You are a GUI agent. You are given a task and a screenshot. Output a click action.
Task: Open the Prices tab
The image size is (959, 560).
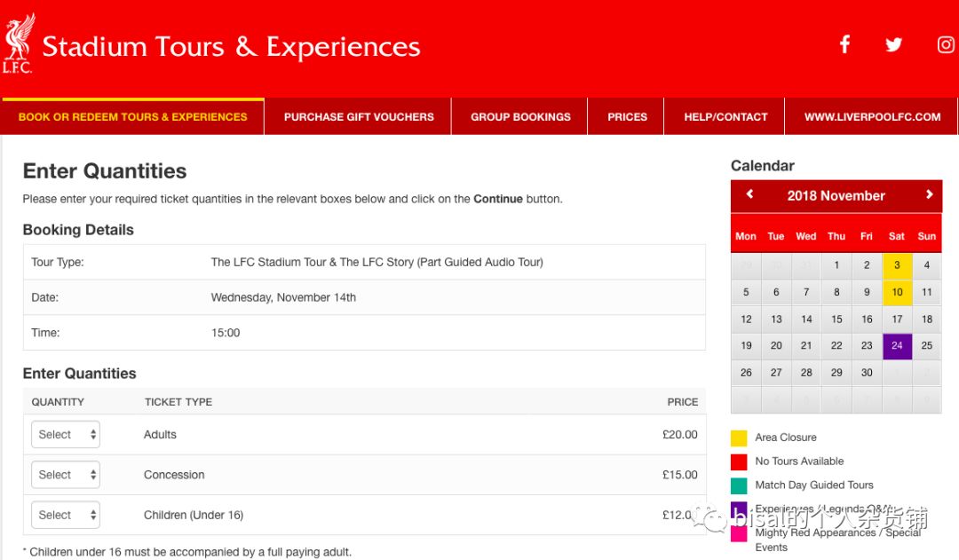point(627,117)
